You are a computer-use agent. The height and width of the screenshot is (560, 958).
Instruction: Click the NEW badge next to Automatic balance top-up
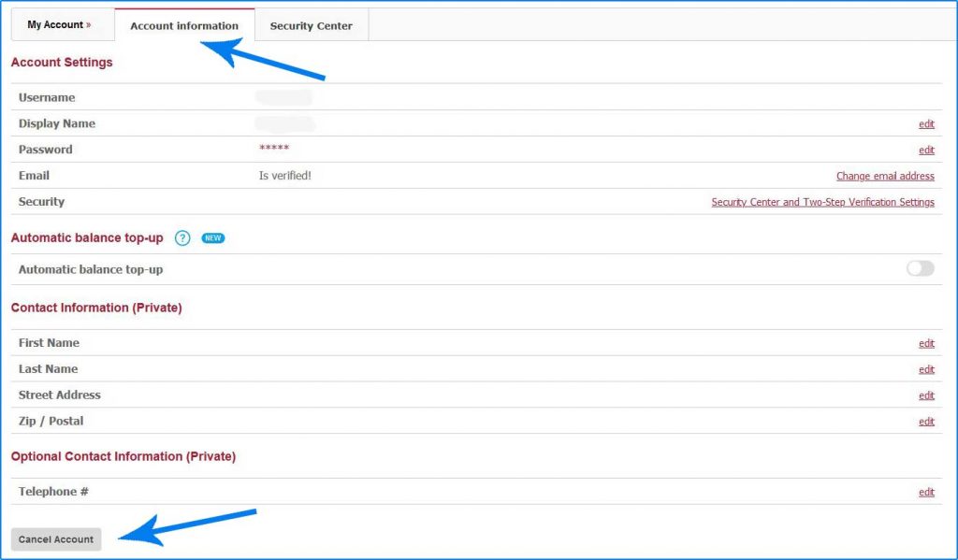[211, 237]
